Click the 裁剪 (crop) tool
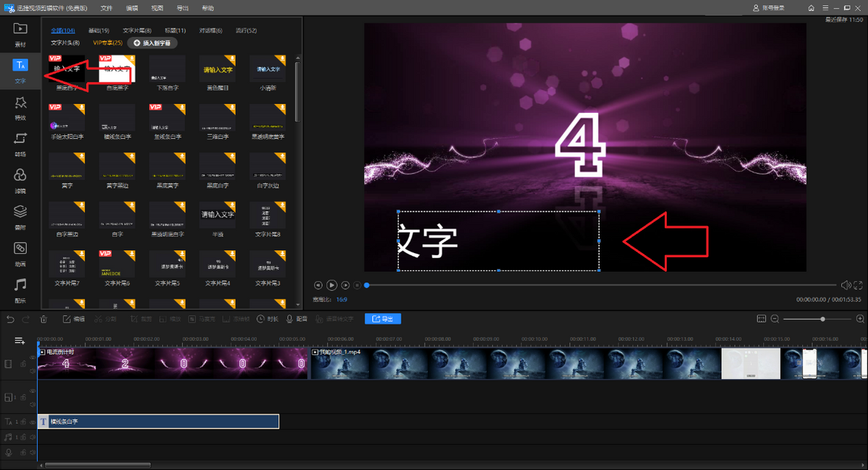This screenshot has height=470, width=868. [x=141, y=319]
